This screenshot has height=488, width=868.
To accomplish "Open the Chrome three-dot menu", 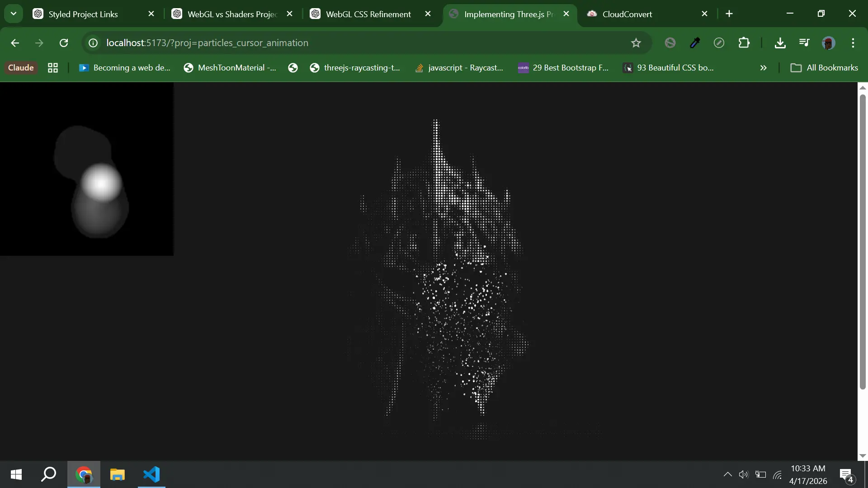I will 853,43.
